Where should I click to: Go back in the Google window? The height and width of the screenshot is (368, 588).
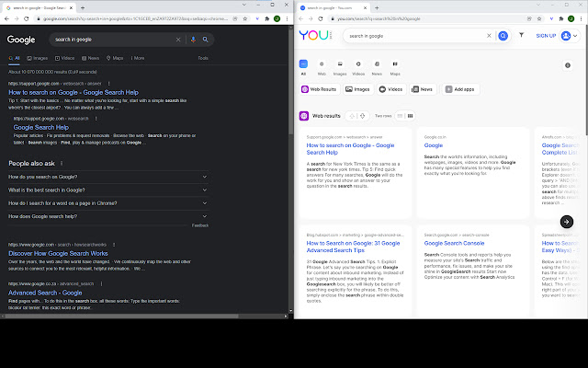pyautogui.click(x=6, y=18)
